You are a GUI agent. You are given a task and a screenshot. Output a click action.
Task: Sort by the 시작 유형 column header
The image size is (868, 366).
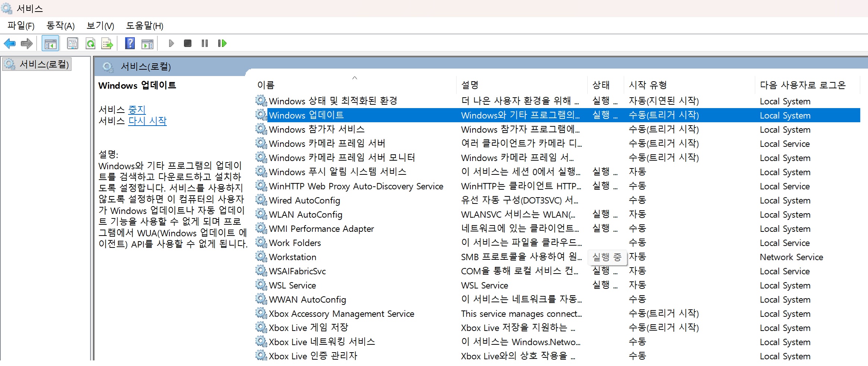tap(690, 85)
